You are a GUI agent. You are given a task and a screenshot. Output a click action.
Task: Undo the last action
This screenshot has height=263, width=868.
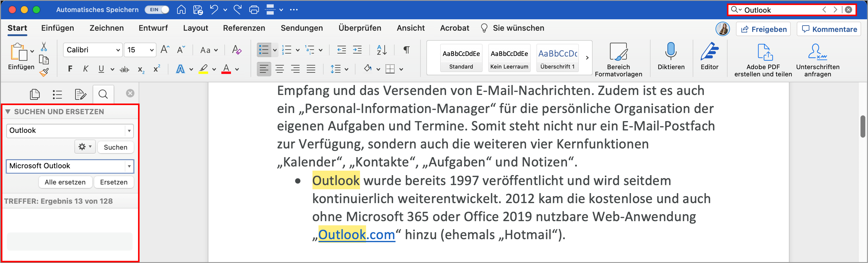tap(214, 9)
